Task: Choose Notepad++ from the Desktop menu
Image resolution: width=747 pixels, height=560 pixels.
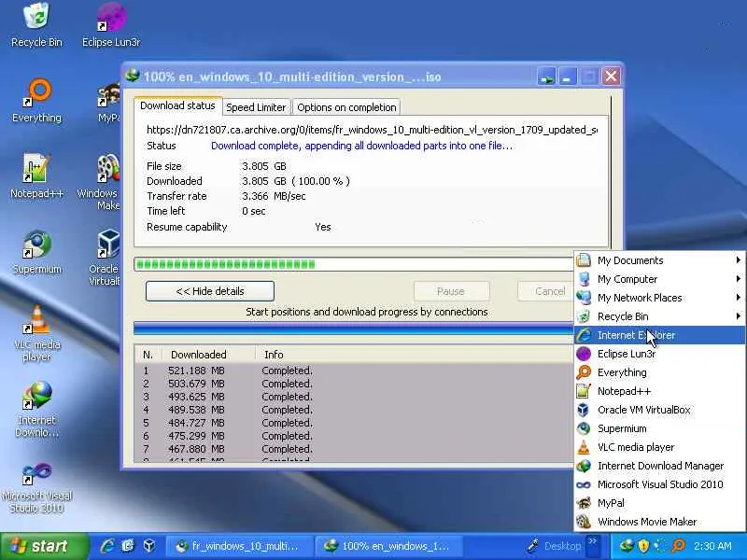Action: pyautogui.click(x=659, y=391)
